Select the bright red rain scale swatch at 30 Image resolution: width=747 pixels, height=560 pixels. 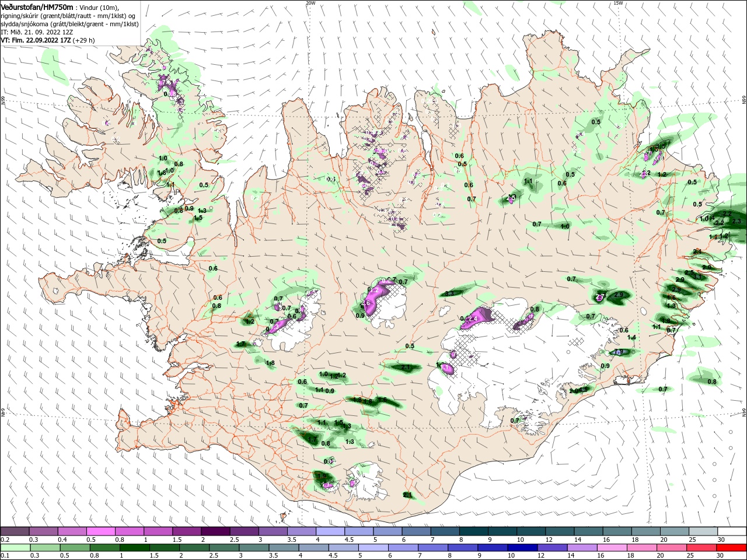732,548
